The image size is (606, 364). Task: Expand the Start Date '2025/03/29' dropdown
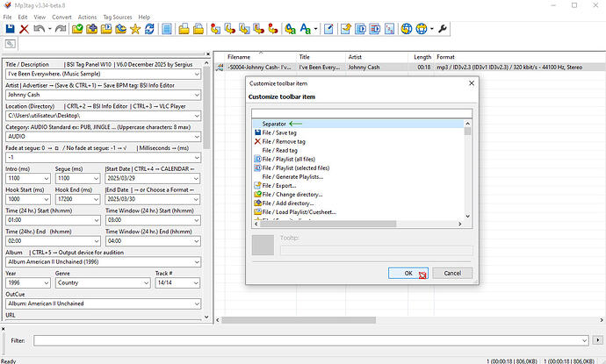pyautogui.click(x=196, y=178)
